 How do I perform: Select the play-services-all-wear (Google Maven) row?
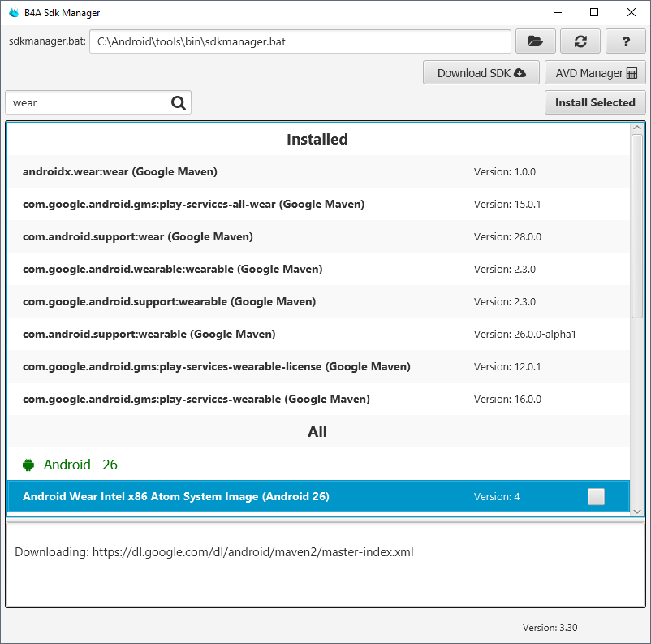coord(318,204)
